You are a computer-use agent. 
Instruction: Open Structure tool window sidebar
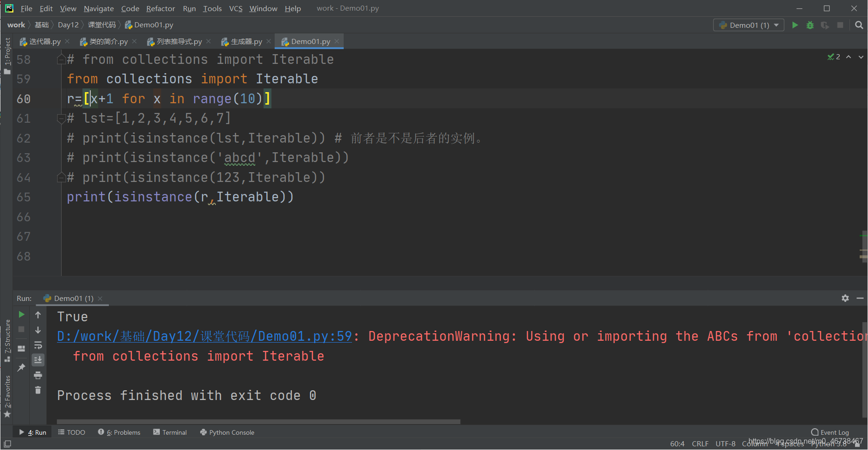pyautogui.click(x=7, y=341)
